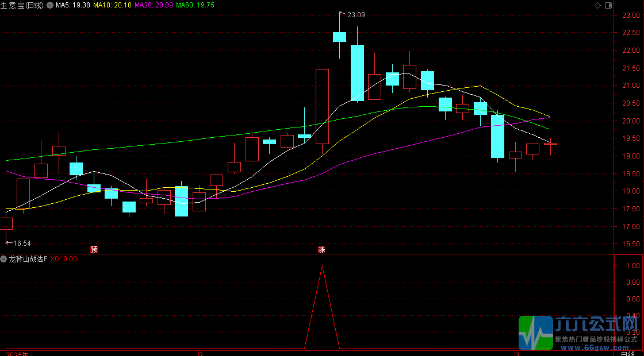Expand the main chart MA indicator dropdown
Screen dimensions: 644x356
click(50, 5)
